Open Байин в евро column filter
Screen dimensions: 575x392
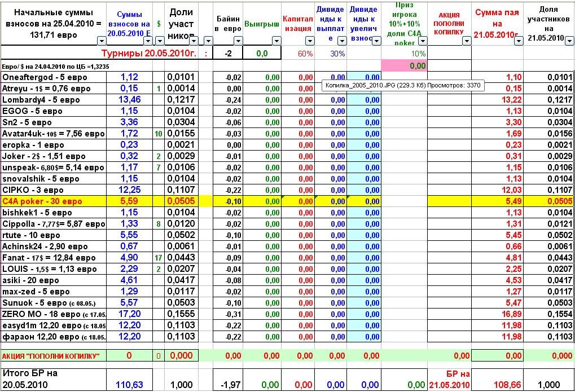pos(238,41)
